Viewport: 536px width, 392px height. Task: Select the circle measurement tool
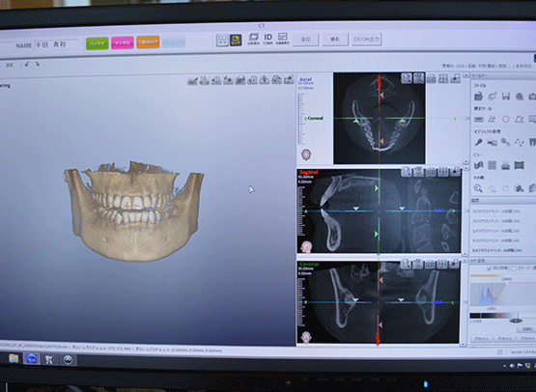505,119
